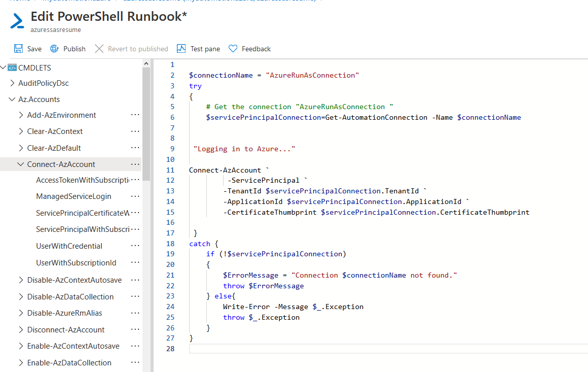
Task: Collapse the Connect-AzAccount cmdlet node
Action: point(21,164)
